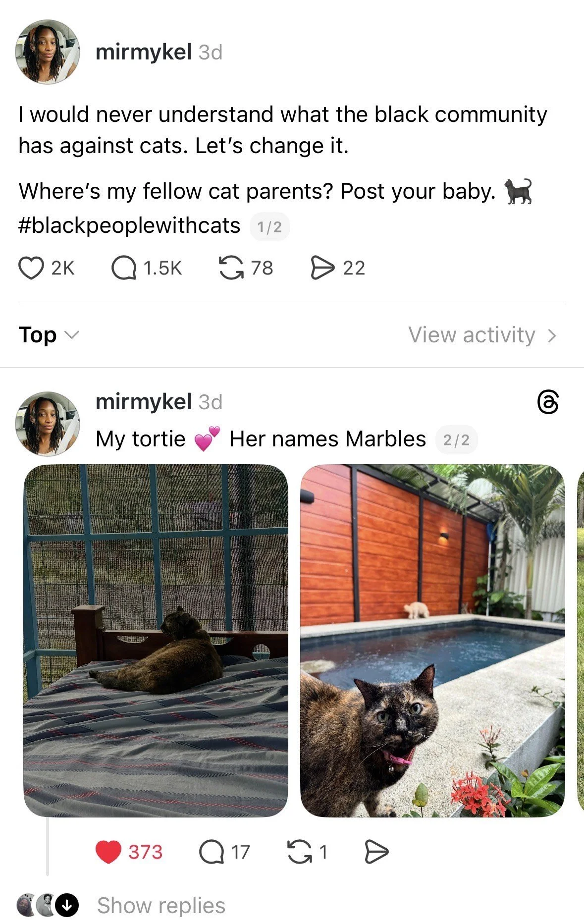The width and height of the screenshot is (584, 924).
Task: Repost the Marbles tortie reply
Action: 300,852
